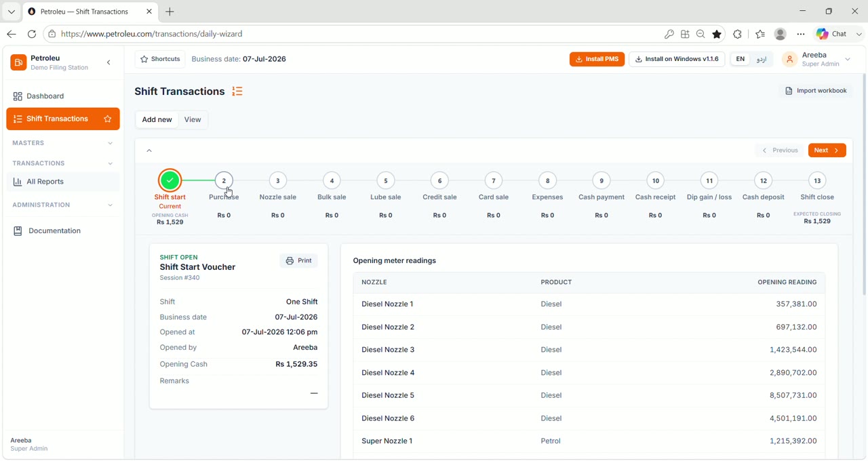This screenshot has width=868, height=461.
Task: Collapse the wizard step panel chevron
Action: [x=149, y=151]
